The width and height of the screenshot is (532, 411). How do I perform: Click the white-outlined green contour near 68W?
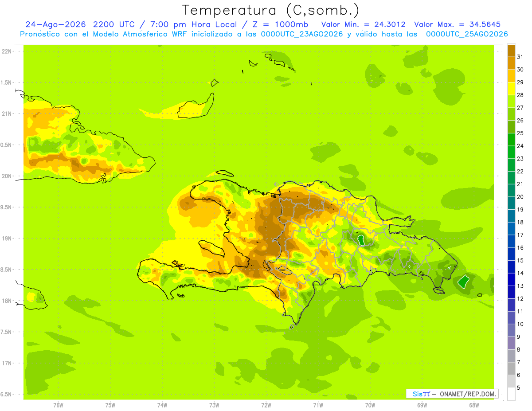(463, 281)
